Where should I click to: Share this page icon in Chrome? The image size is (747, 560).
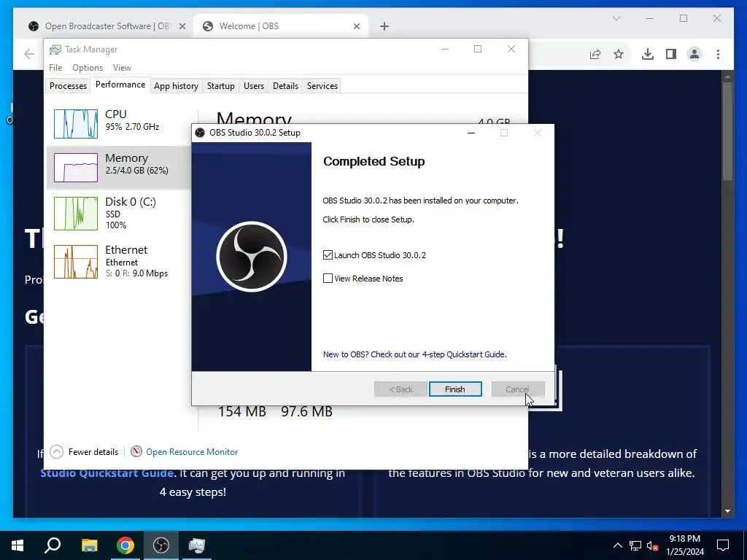tap(595, 54)
